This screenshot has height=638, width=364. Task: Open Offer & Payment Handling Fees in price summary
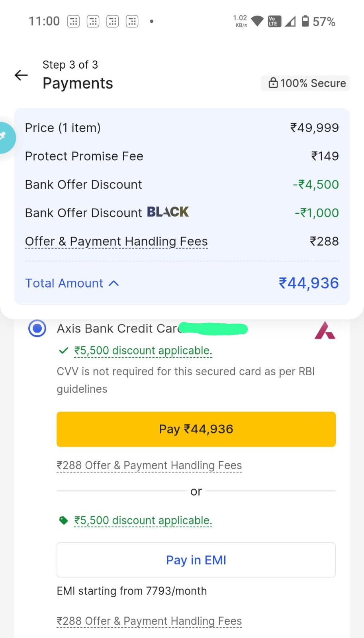click(x=116, y=241)
